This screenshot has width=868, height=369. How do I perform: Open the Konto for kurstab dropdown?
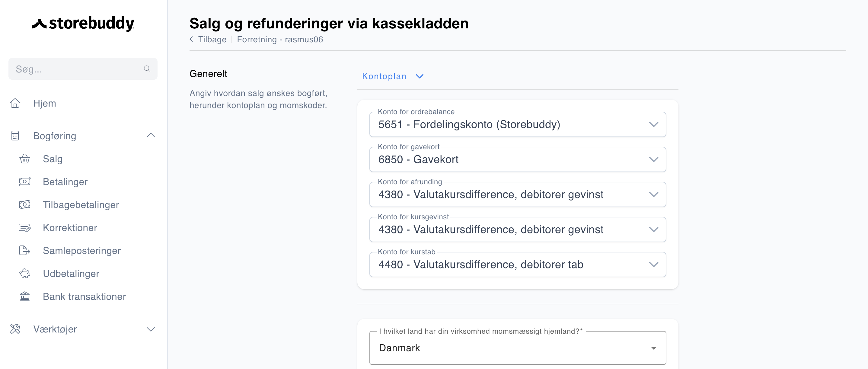click(518, 265)
